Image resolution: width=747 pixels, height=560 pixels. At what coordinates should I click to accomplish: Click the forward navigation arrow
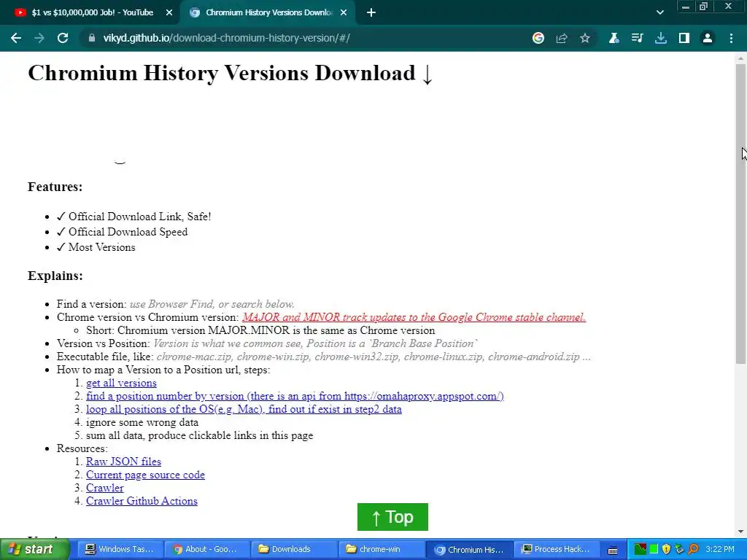[39, 38]
